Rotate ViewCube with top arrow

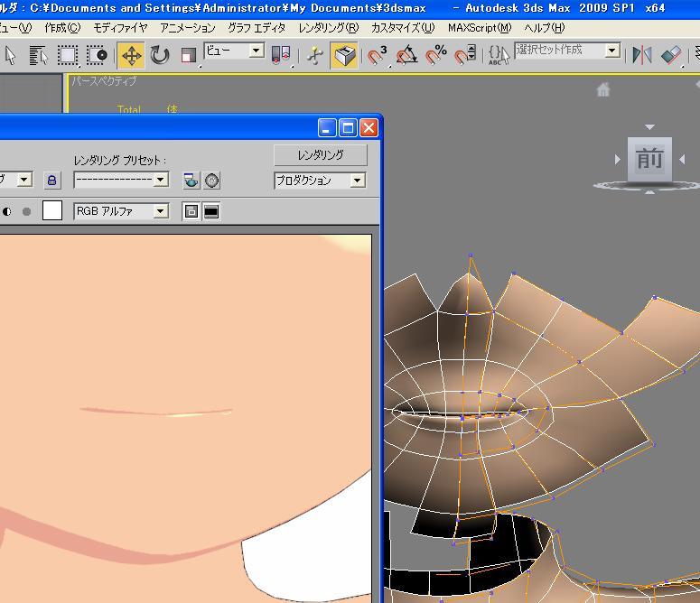click(x=650, y=127)
